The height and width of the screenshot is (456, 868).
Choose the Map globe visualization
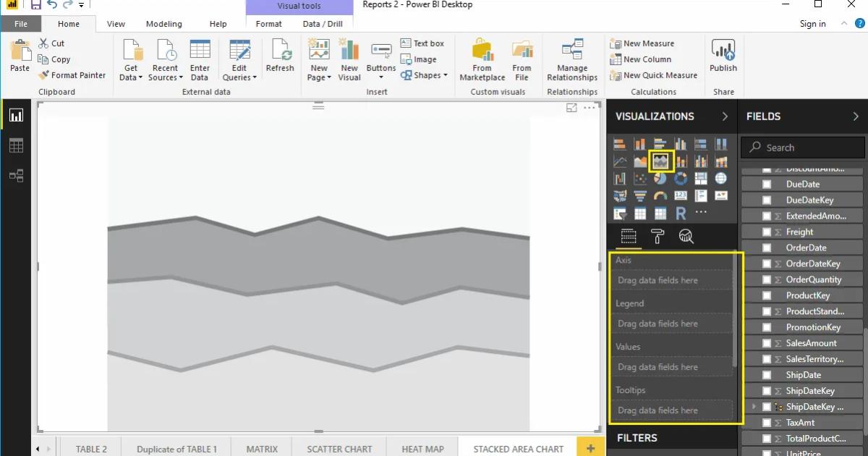(720, 178)
